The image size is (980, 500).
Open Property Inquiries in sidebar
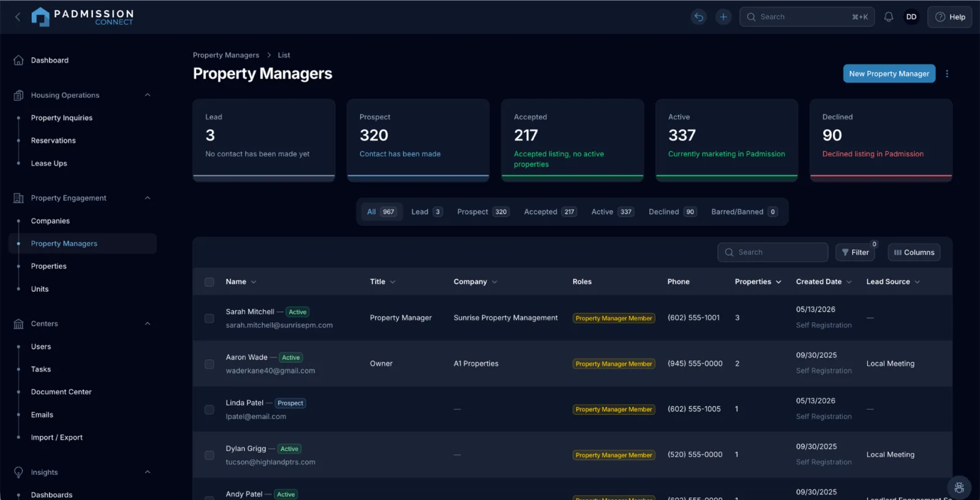[x=62, y=118]
